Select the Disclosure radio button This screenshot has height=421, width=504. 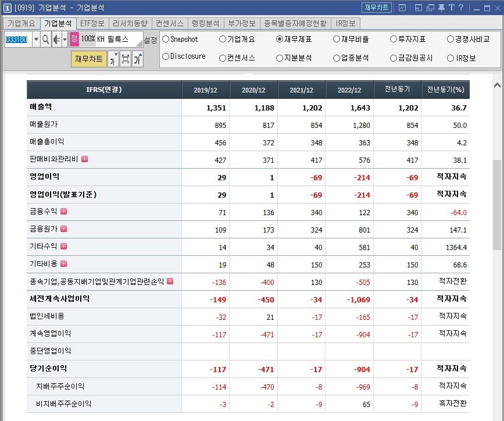click(166, 56)
